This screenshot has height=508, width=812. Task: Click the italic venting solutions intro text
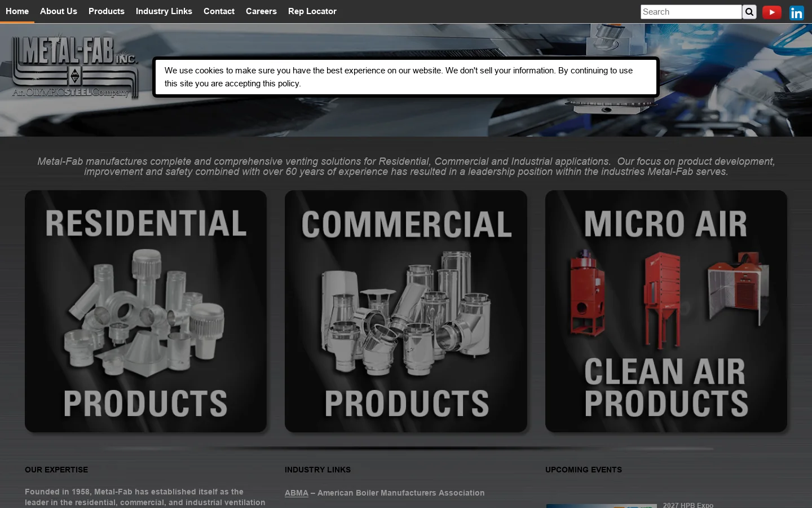coord(406,167)
